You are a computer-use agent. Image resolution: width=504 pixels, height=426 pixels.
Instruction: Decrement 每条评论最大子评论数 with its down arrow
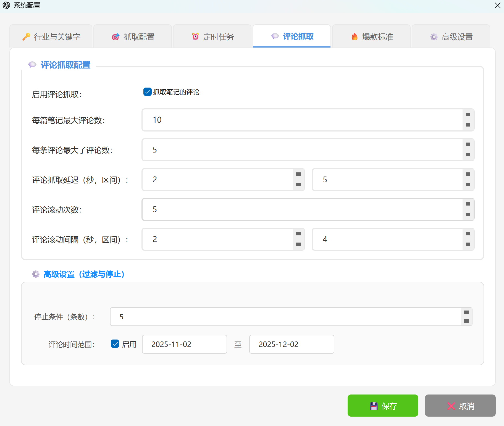pos(468,155)
